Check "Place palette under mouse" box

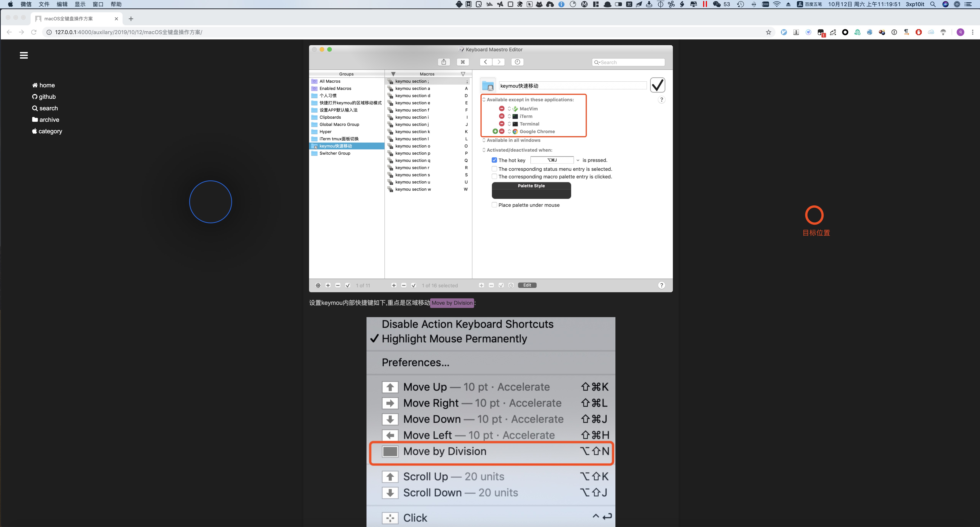coord(494,205)
